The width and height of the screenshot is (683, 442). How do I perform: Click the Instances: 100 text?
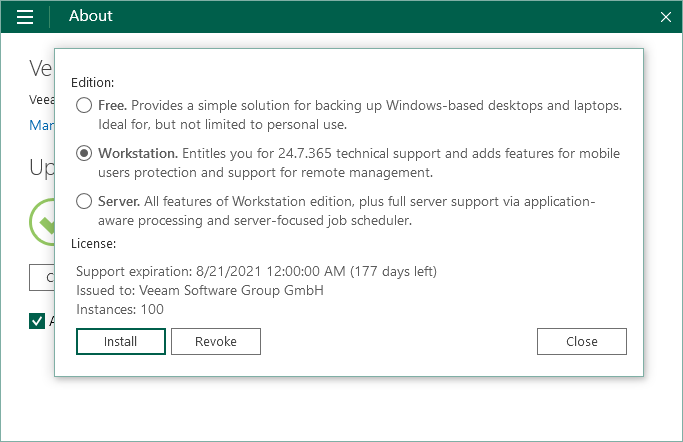(120, 309)
